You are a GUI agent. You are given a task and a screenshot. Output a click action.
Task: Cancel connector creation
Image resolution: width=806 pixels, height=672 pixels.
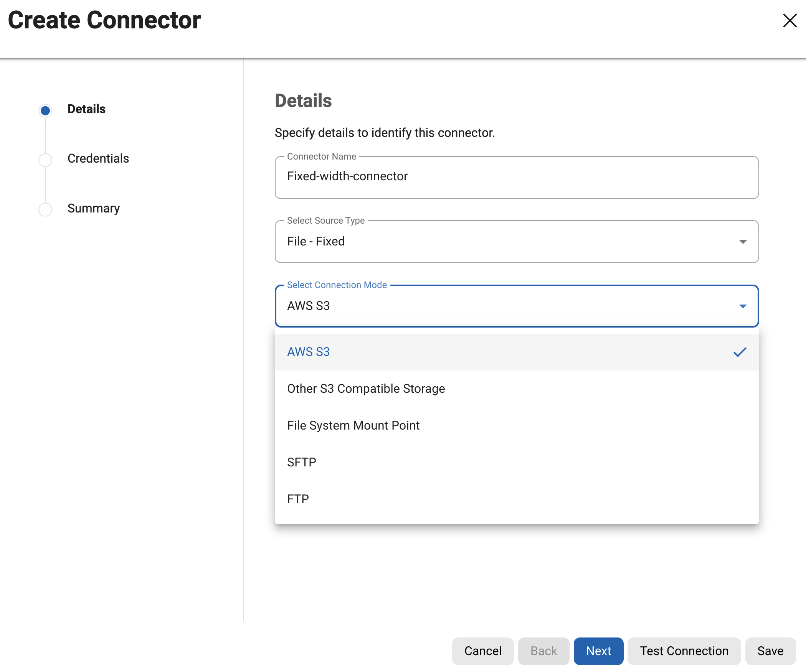tap(482, 651)
